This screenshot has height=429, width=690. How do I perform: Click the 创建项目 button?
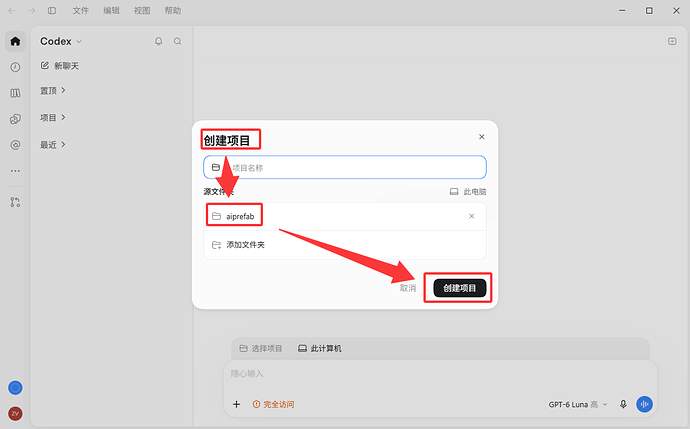[x=459, y=288]
